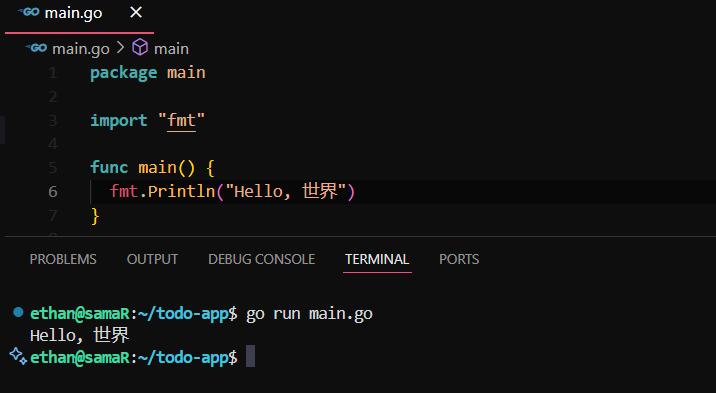The height and width of the screenshot is (393, 716).
Task: Click the terminal cursor at last prompt
Action: [x=250, y=356]
